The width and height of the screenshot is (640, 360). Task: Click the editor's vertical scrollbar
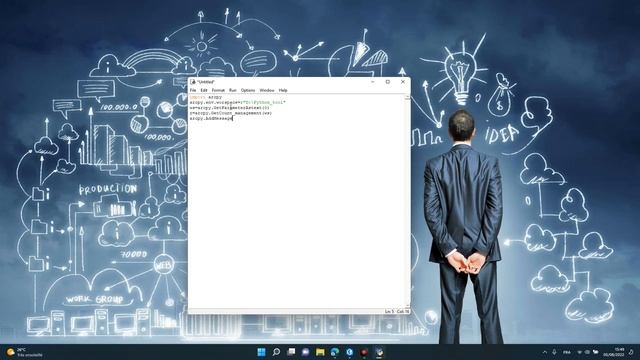click(x=407, y=202)
